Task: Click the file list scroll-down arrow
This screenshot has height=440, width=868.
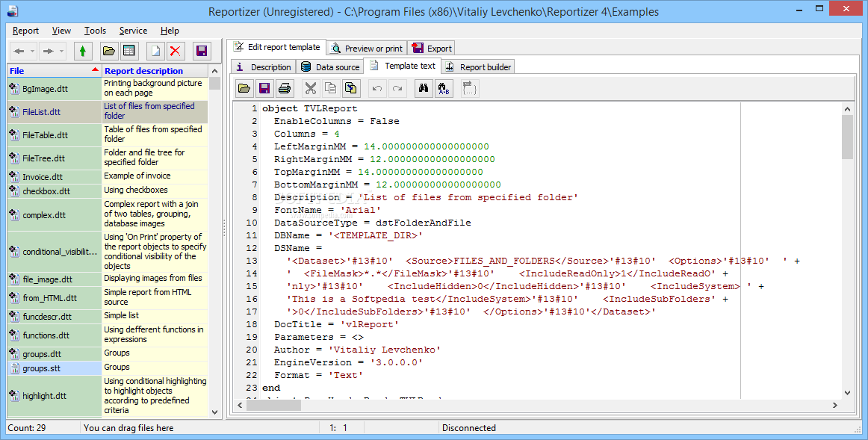Action: click(215, 412)
